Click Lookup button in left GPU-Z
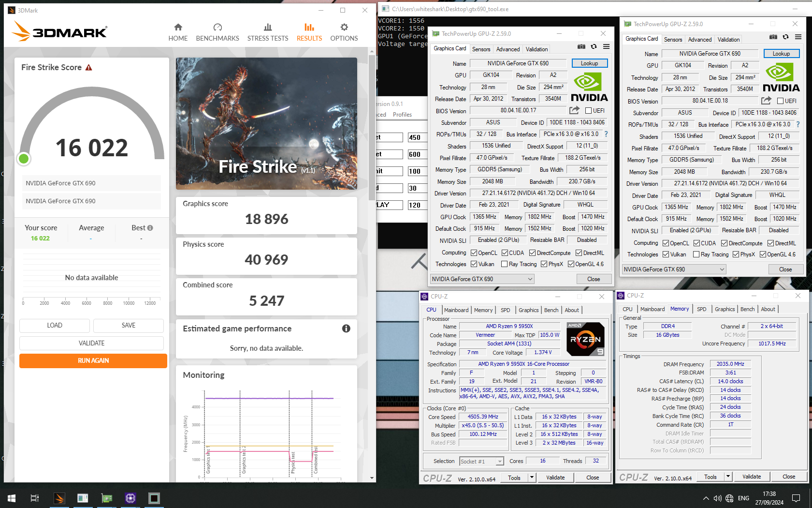The image size is (812, 508). pyautogui.click(x=589, y=63)
